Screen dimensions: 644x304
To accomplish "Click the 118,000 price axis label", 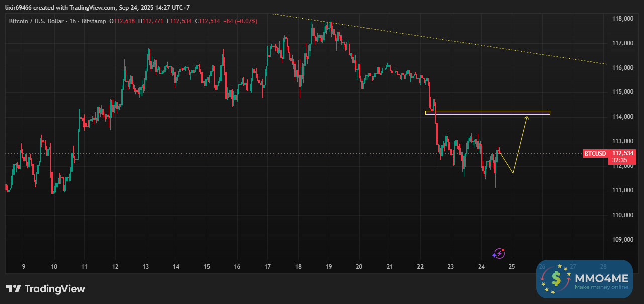I will coord(622,19).
